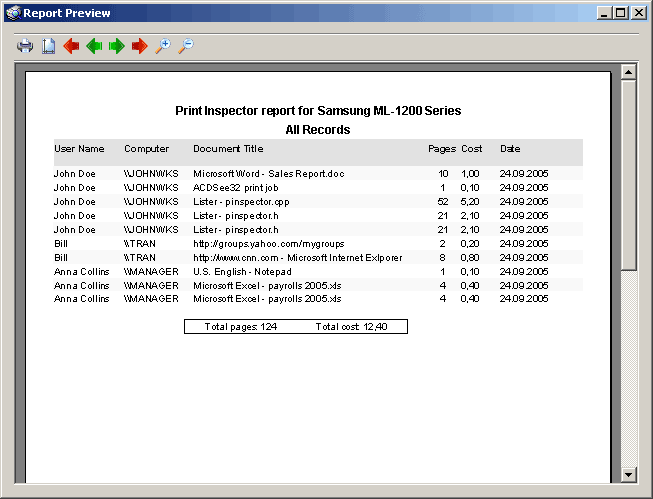The width and height of the screenshot is (653, 499).
Task: Click the scrollbar up arrow
Action: pos(628,72)
